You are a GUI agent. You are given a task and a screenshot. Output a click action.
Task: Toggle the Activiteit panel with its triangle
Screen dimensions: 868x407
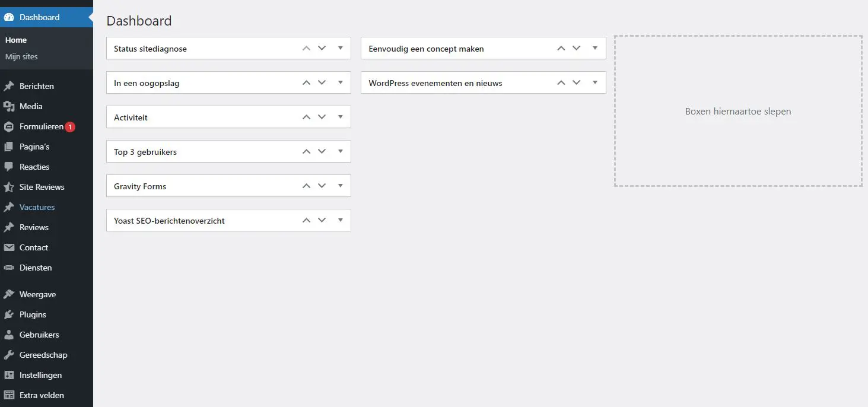pyautogui.click(x=341, y=117)
